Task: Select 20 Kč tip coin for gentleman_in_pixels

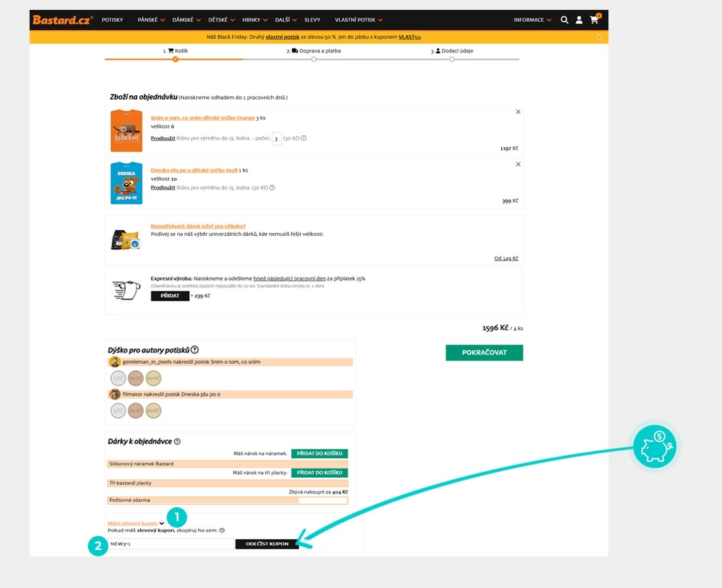Action: [154, 378]
